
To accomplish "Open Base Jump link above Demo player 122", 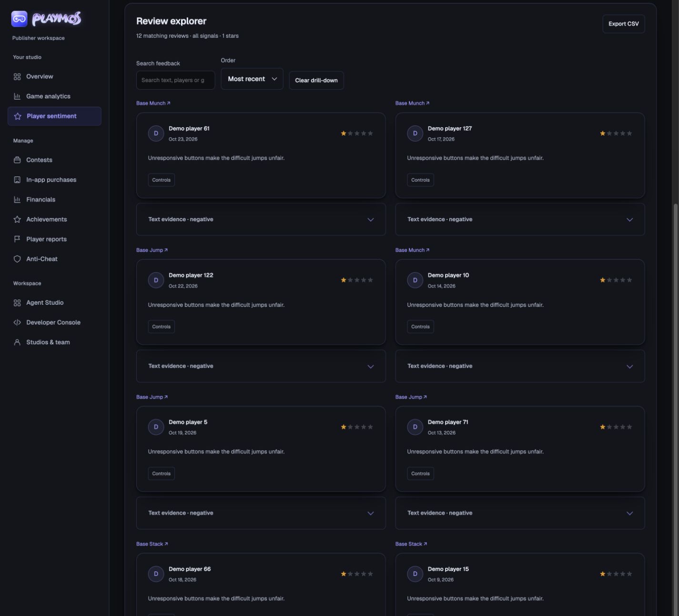I will pos(152,250).
